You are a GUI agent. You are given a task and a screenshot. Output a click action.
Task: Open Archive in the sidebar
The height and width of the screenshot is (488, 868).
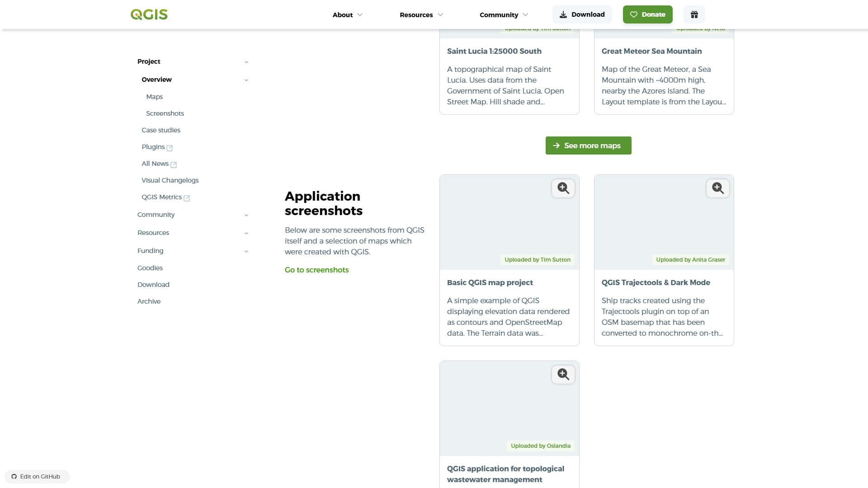[149, 301]
